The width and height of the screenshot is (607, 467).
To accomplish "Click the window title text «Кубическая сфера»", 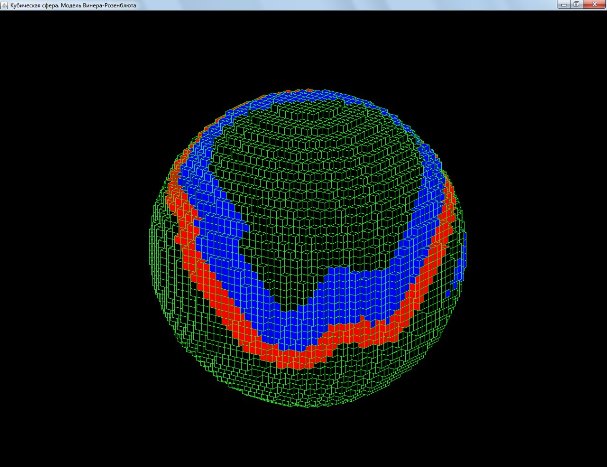I will [x=70, y=5].
